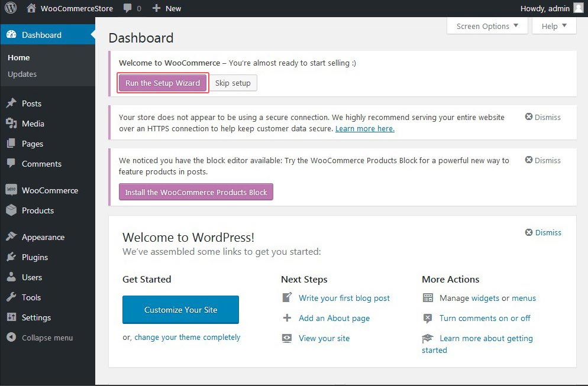Open the New item admin bar menu

click(x=166, y=8)
